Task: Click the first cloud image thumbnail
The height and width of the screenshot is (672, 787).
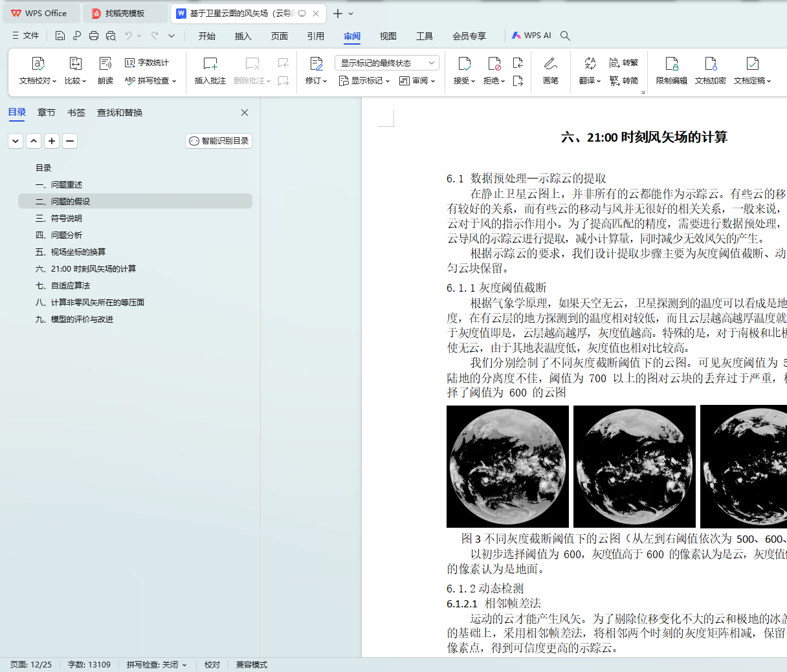Action: [507, 466]
